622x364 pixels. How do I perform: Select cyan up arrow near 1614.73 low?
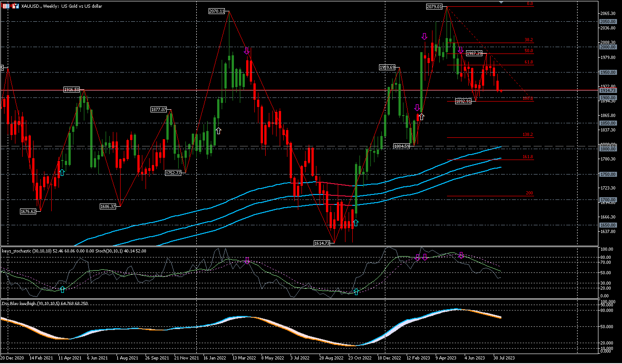pyautogui.click(x=356, y=223)
